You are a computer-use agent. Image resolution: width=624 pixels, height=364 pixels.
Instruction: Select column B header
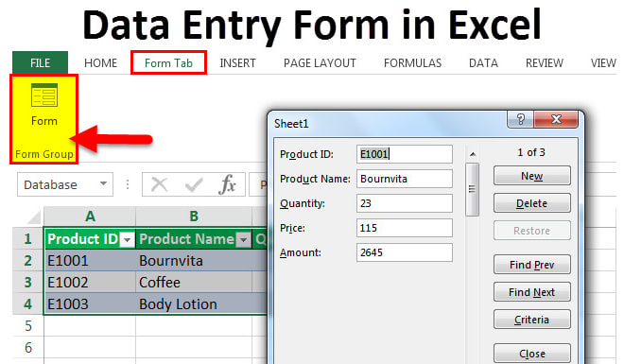pos(194,217)
